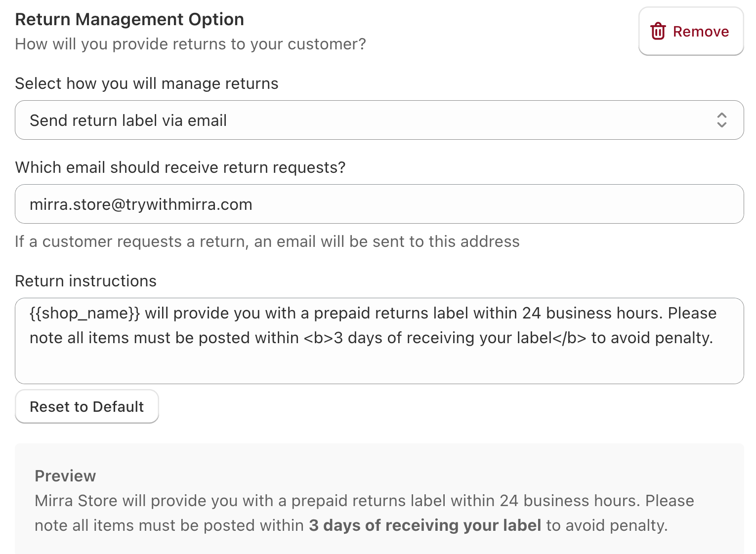
Task: Click the helper text below the email field
Action: (267, 241)
